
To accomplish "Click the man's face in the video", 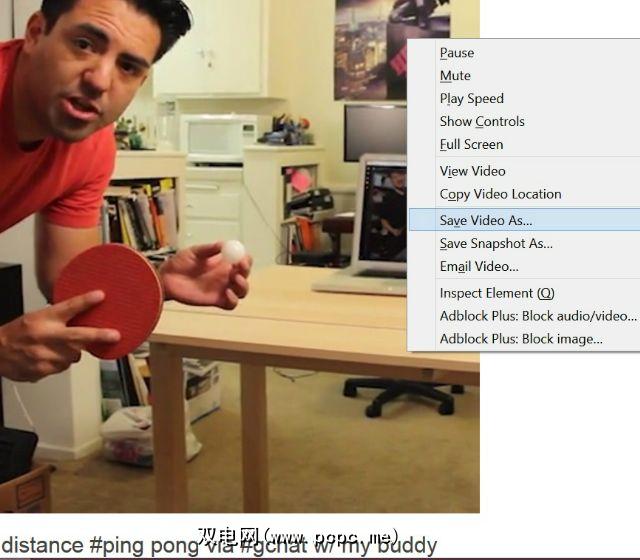I will 88,69.
